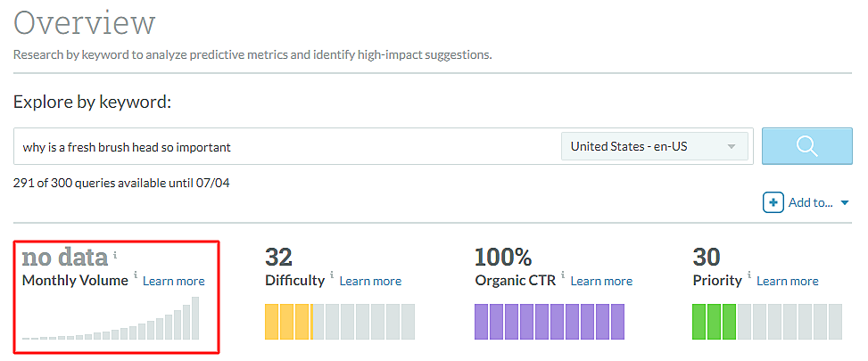Open Learn more link for Organic CTR
This screenshot has width=868, height=361.
(x=601, y=281)
